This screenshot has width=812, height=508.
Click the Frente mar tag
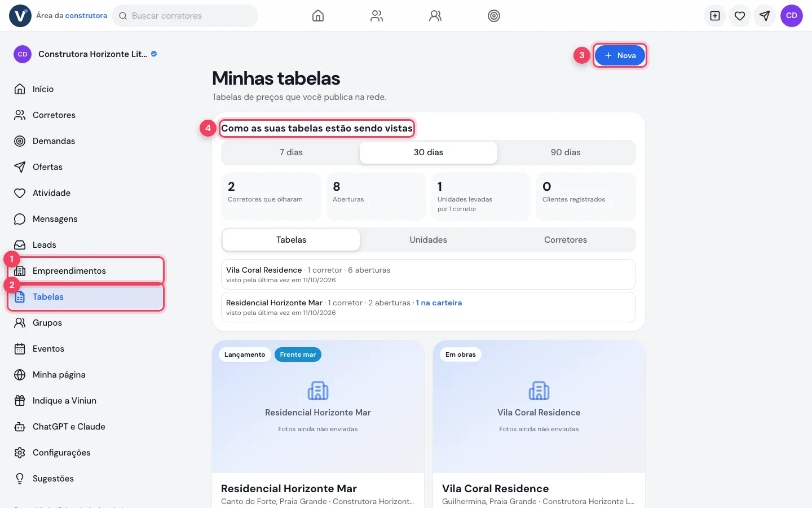click(x=298, y=354)
